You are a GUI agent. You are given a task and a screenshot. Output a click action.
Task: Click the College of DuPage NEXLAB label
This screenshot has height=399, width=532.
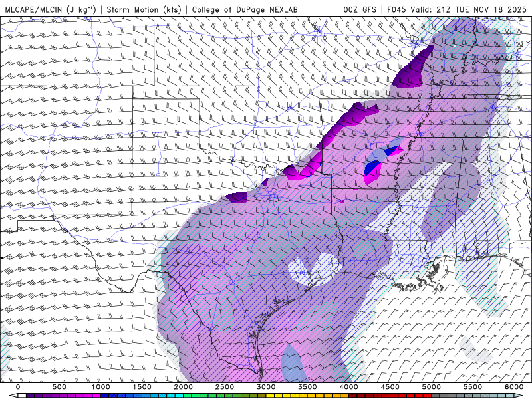tap(245, 9)
